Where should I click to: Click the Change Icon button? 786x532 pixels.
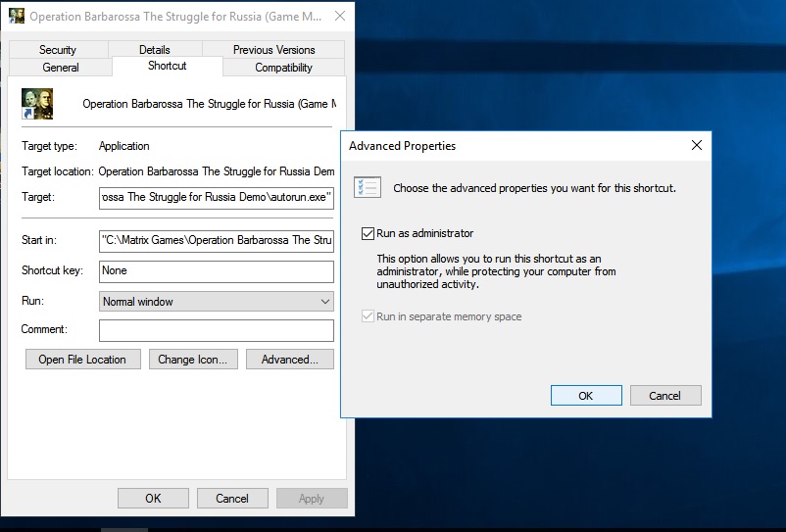192,360
